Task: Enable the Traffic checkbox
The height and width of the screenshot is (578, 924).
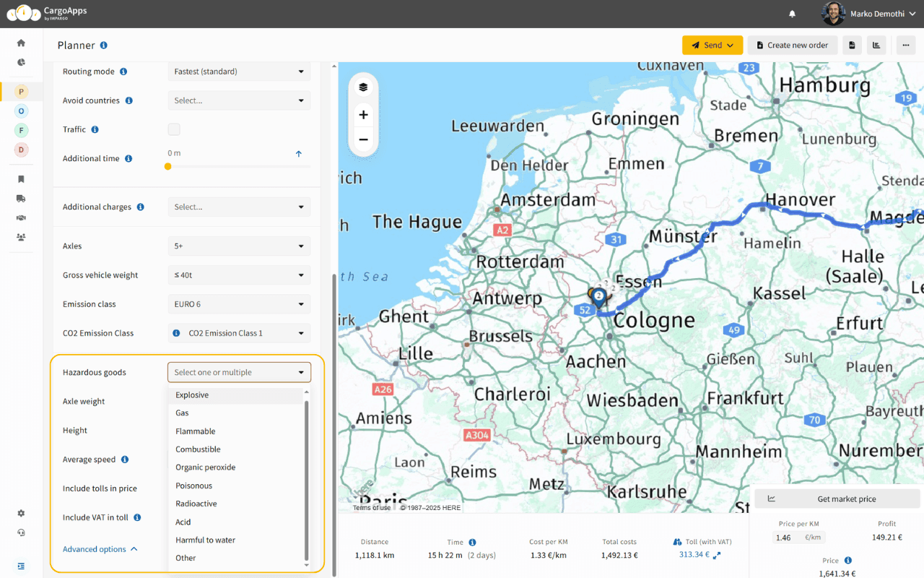Action: (x=174, y=129)
